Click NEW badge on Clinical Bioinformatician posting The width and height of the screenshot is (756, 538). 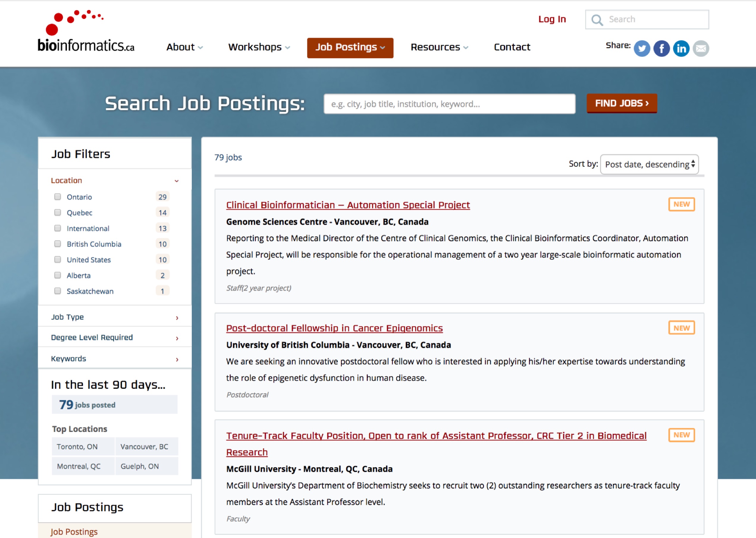[x=681, y=204]
